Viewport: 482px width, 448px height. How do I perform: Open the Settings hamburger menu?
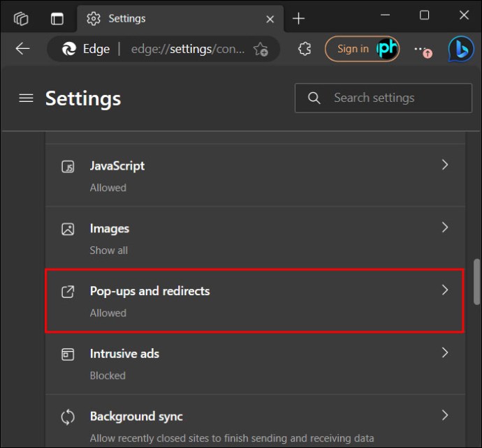26,98
